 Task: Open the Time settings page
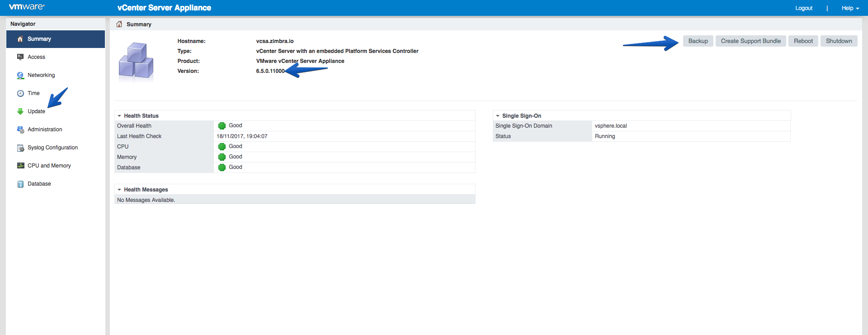click(56, 93)
